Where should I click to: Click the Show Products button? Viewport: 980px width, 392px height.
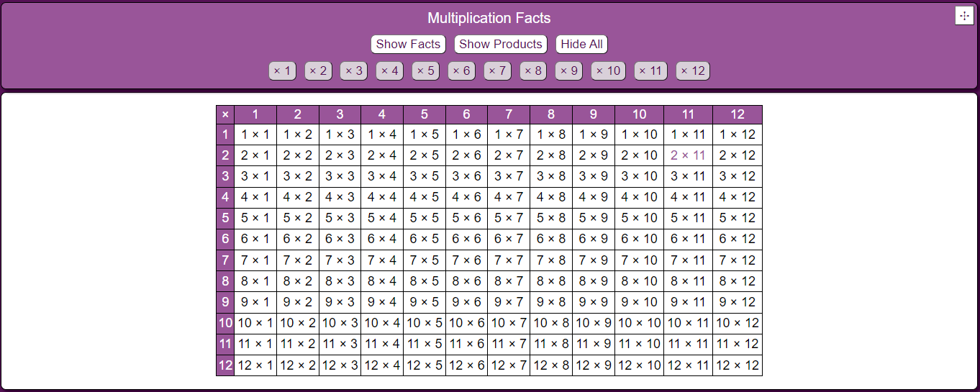[x=501, y=44]
